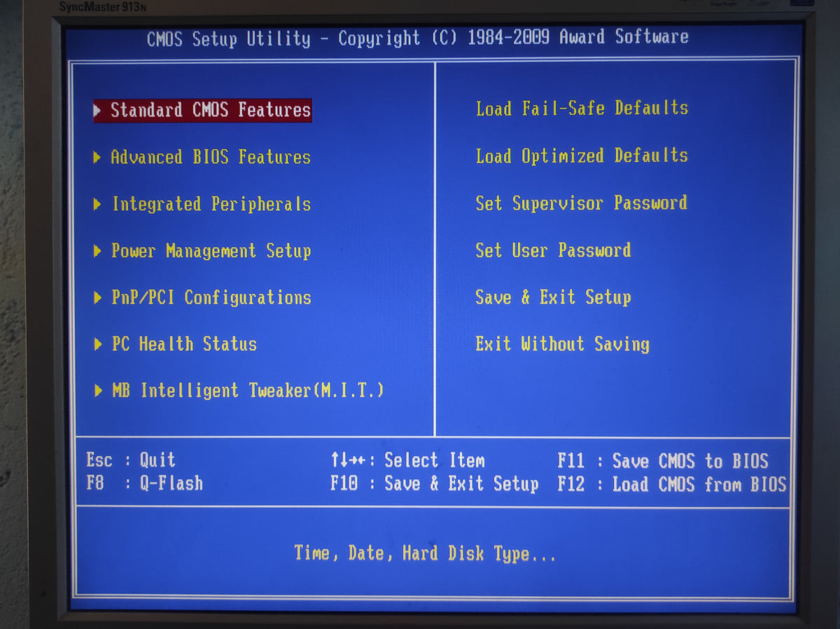Click arrow beside PC Health Status
Viewport: 840px width, 629px height.
click(97, 344)
